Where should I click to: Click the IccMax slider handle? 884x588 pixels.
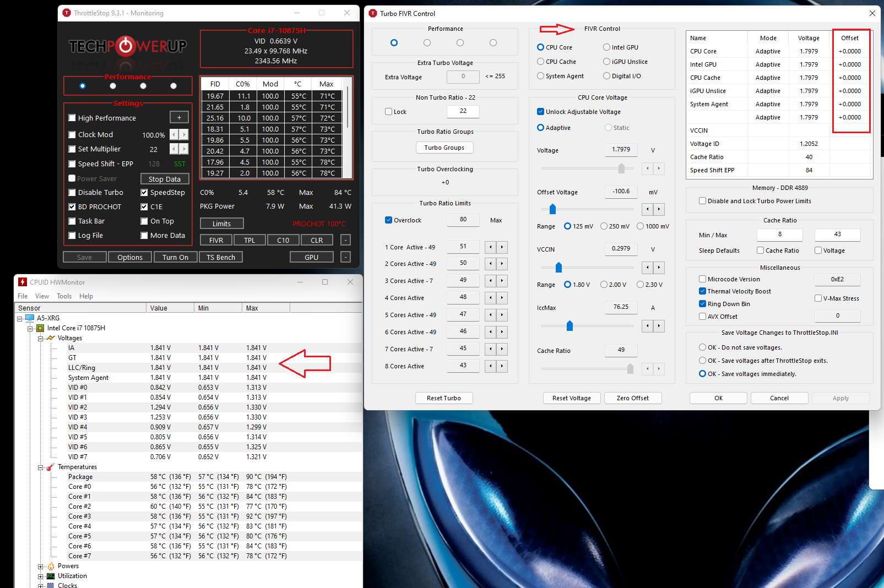click(x=570, y=326)
